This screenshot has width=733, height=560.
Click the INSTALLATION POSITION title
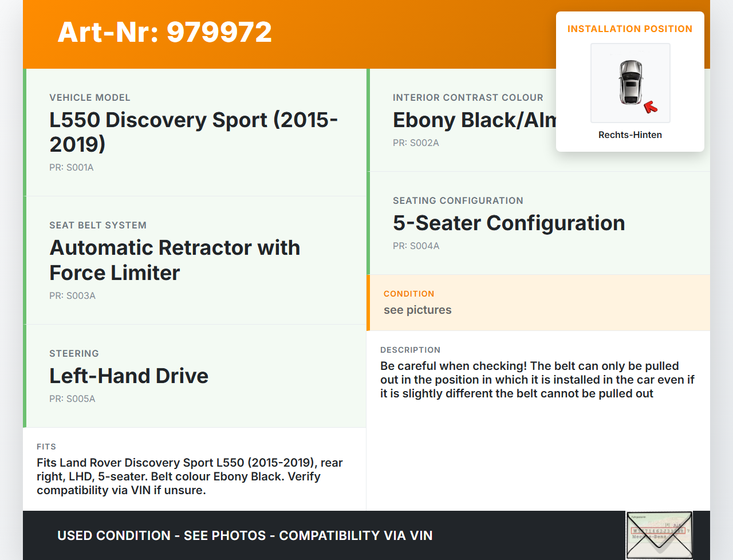(x=629, y=29)
